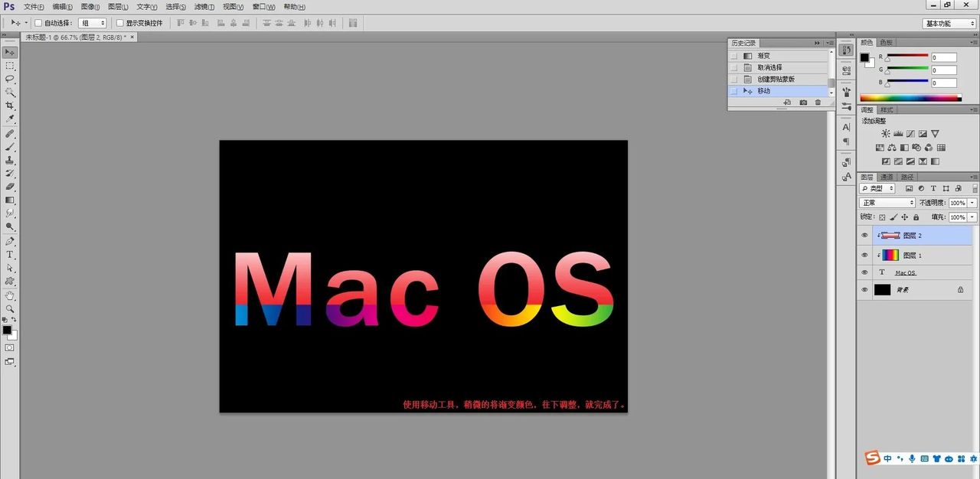Filter layers by type layers (T icon)
This screenshot has height=479, width=980.
point(933,188)
